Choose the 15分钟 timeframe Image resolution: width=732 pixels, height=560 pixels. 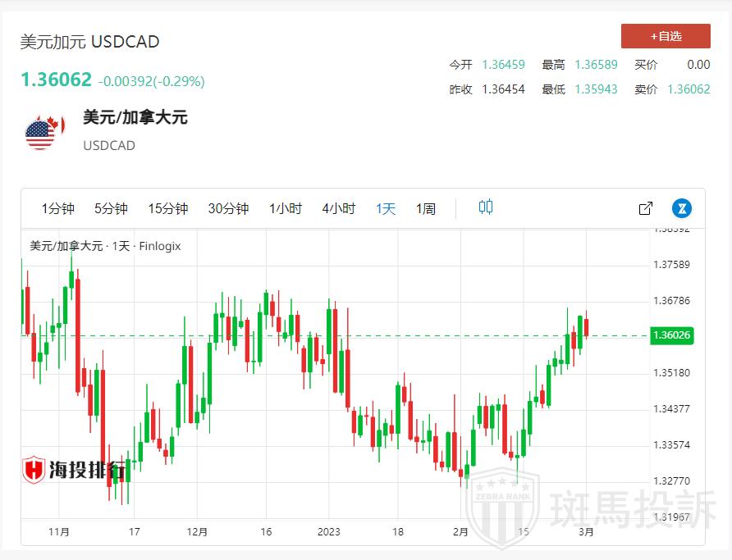coord(167,209)
